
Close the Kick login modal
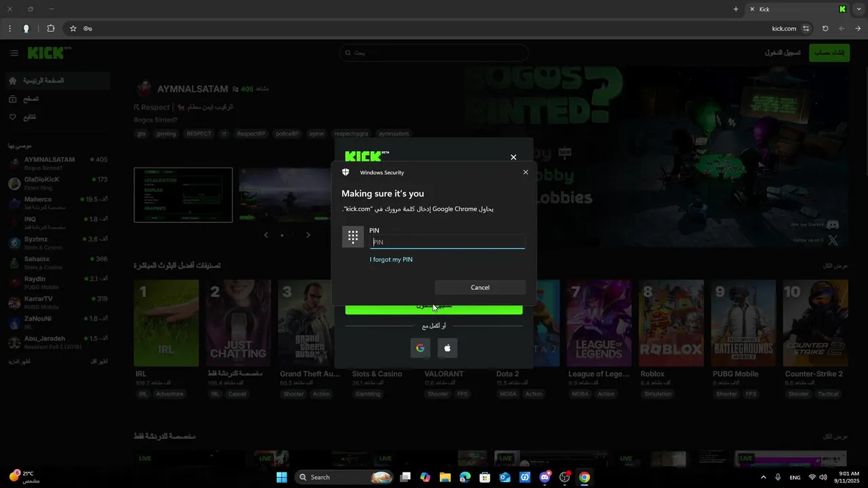point(513,157)
